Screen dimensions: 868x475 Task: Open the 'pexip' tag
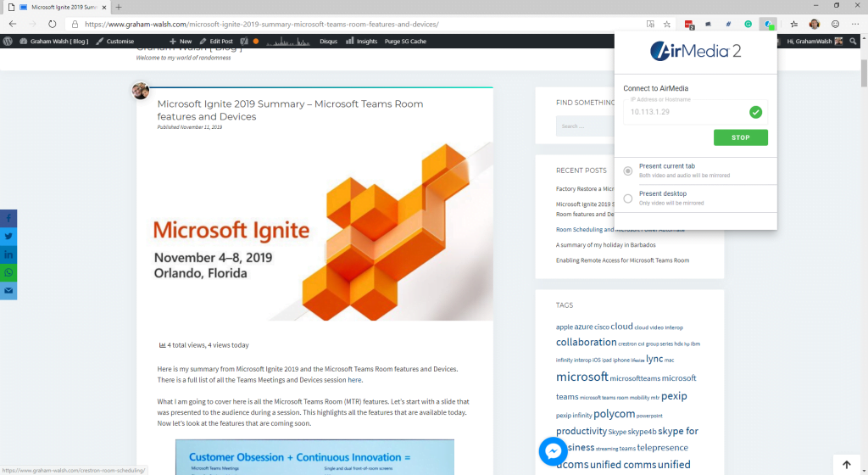click(674, 396)
